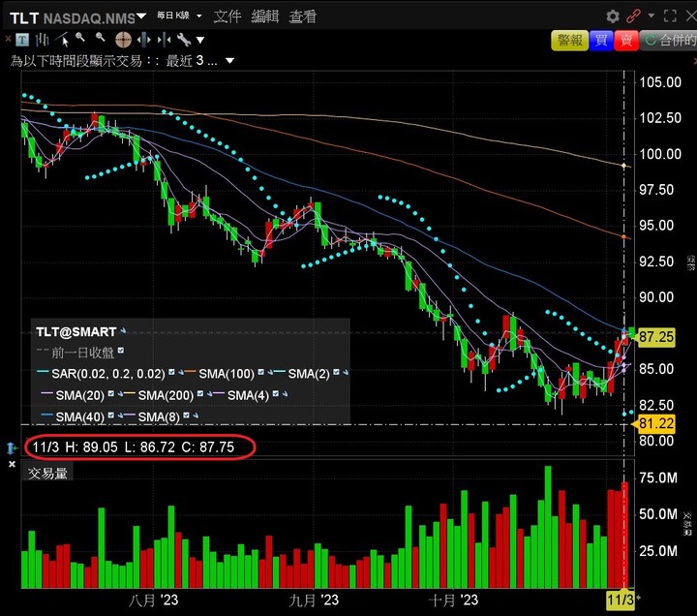The image size is (697, 616).
Task: Close the toolbar with small red x
Action: click(8, 39)
